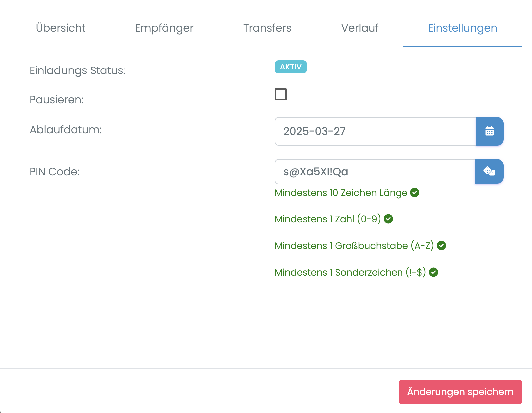Open the calendar date picker for Ablaufdatum
Image resolution: width=532 pixels, height=413 pixels.
tap(489, 131)
